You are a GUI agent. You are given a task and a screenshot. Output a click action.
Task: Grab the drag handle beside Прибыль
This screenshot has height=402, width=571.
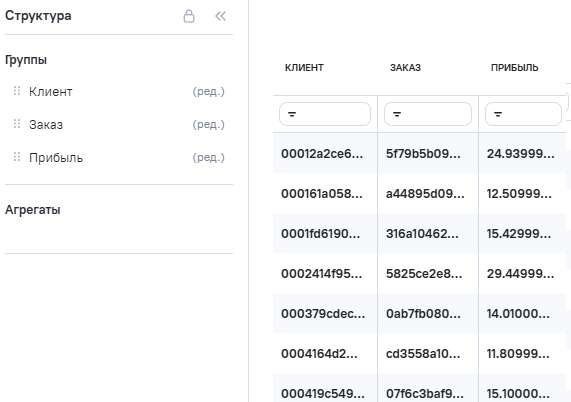pos(17,157)
